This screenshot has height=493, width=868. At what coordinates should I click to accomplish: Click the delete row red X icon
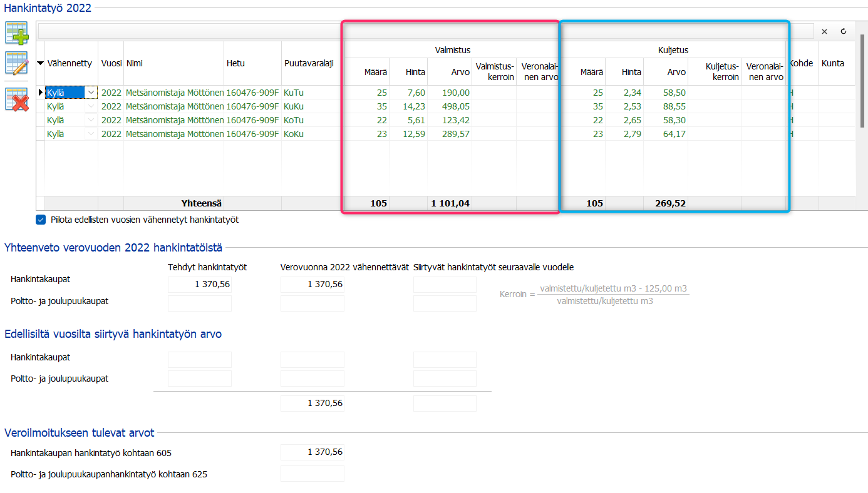[x=17, y=99]
